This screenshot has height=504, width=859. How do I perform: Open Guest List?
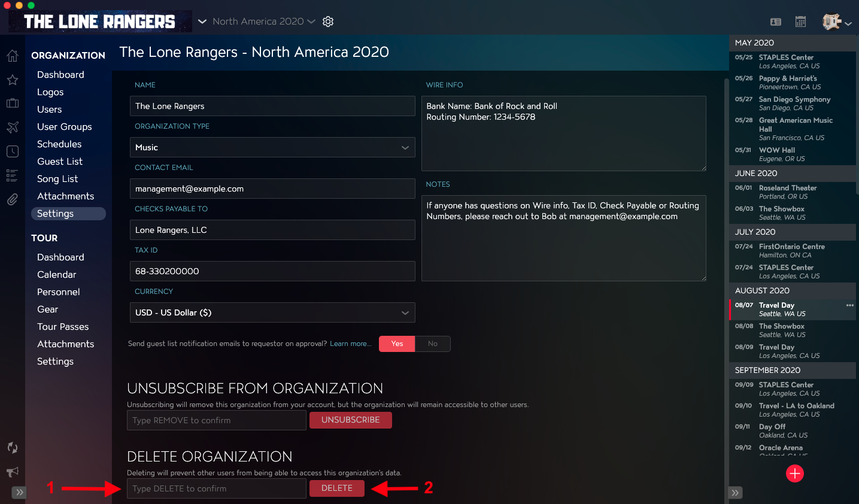tap(60, 162)
